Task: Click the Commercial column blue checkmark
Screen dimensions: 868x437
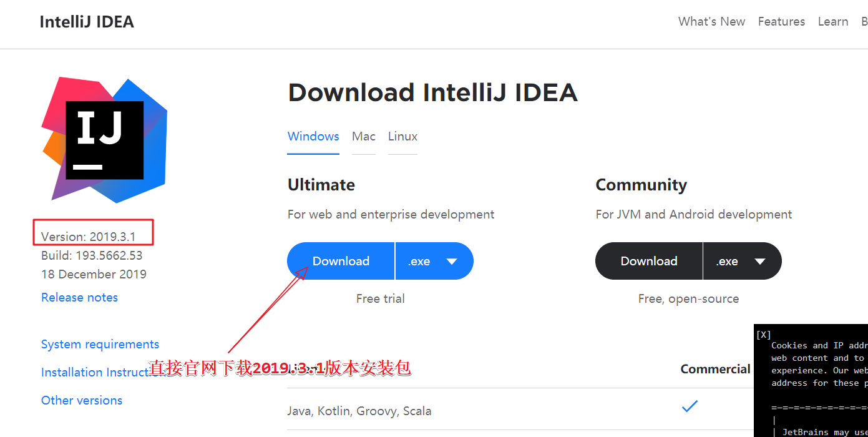Action: point(690,406)
